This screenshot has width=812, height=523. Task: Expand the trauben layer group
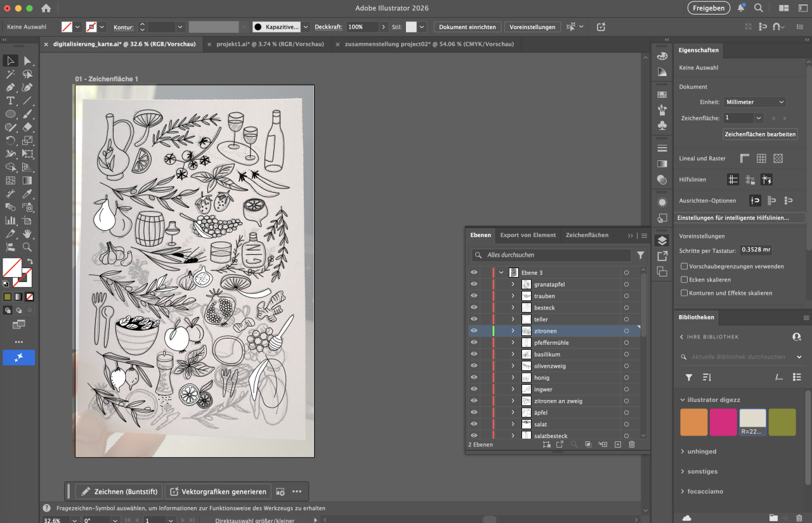(513, 296)
